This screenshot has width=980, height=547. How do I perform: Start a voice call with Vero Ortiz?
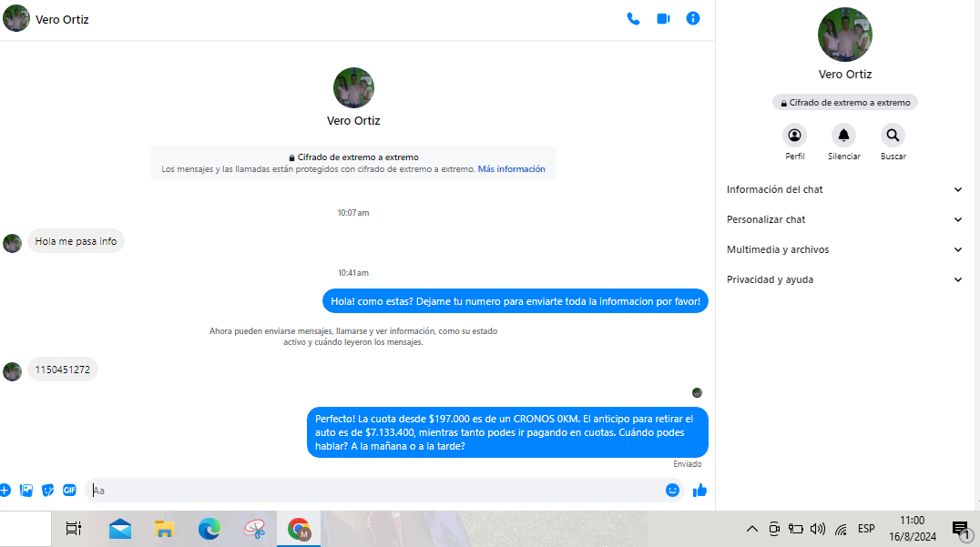point(633,19)
